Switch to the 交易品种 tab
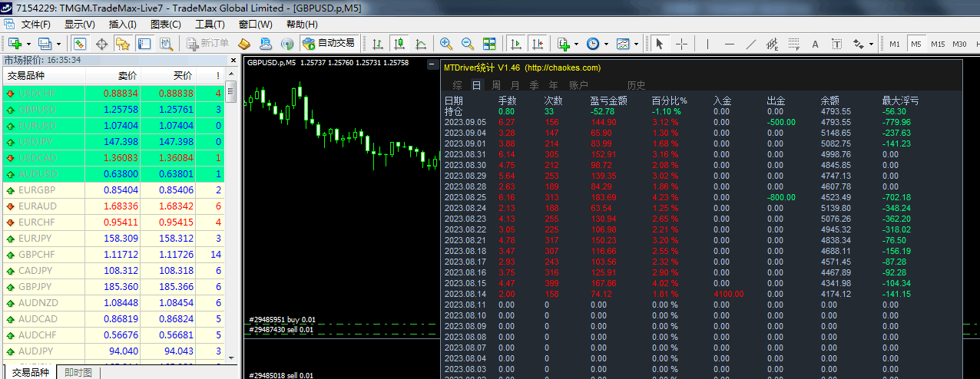The image size is (980, 379). 30,372
